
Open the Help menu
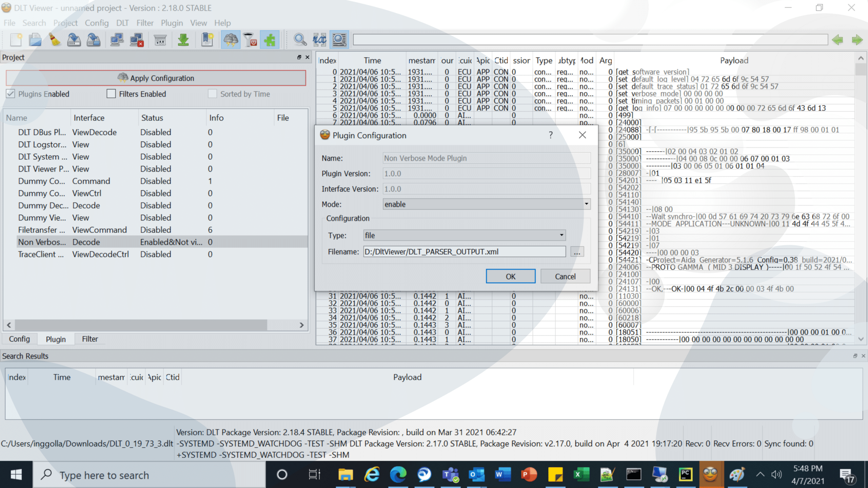pos(222,23)
